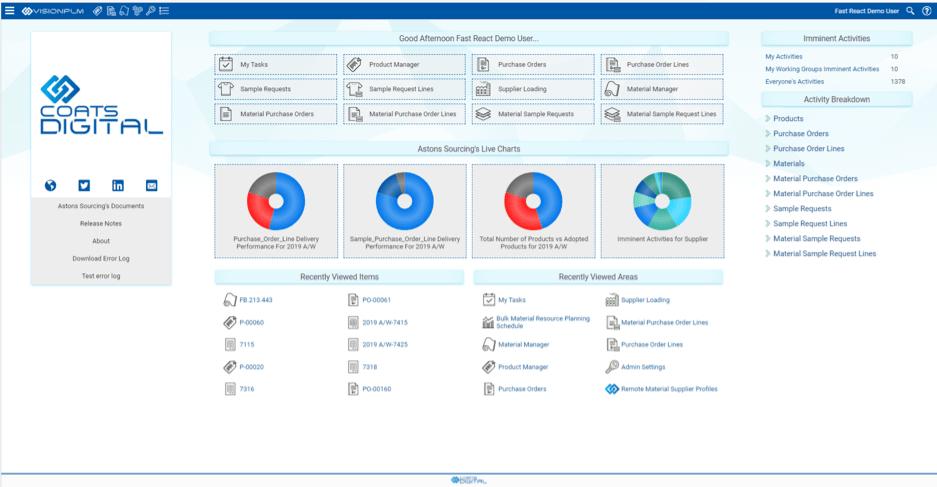
Task: Open Everyone's Activities link
Action: point(795,82)
